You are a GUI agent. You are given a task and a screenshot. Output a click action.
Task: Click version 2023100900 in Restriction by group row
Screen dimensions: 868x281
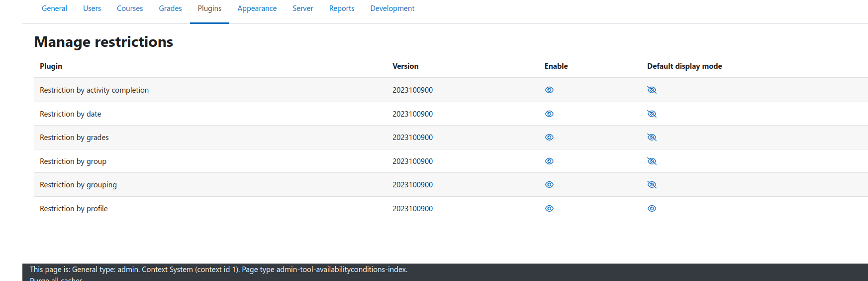pos(412,161)
